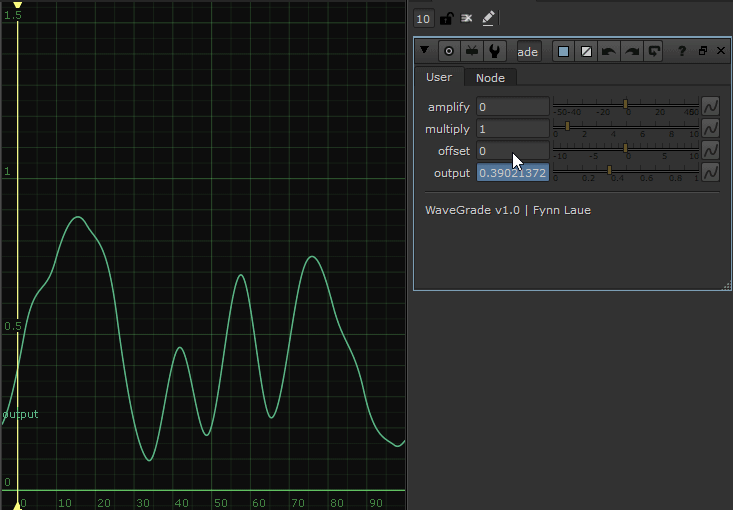
Task: Click the center node circle icon
Action: (x=449, y=51)
